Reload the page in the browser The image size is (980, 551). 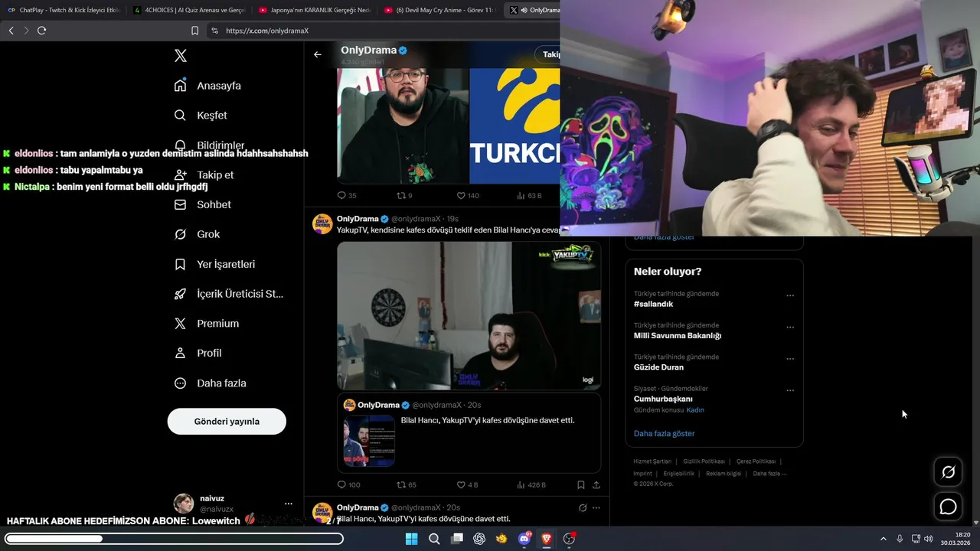[41, 31]
